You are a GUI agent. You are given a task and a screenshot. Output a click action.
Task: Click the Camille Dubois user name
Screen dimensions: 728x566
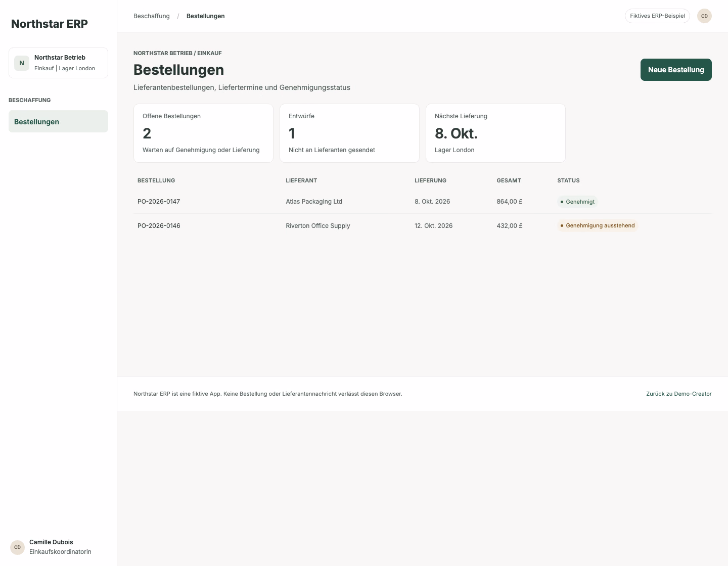coord(51,542)
